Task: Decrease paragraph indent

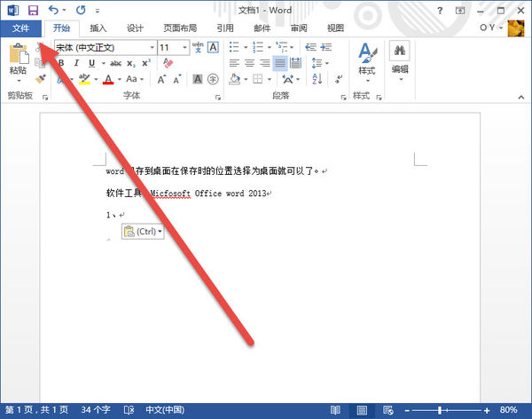Action: (310, 47)
